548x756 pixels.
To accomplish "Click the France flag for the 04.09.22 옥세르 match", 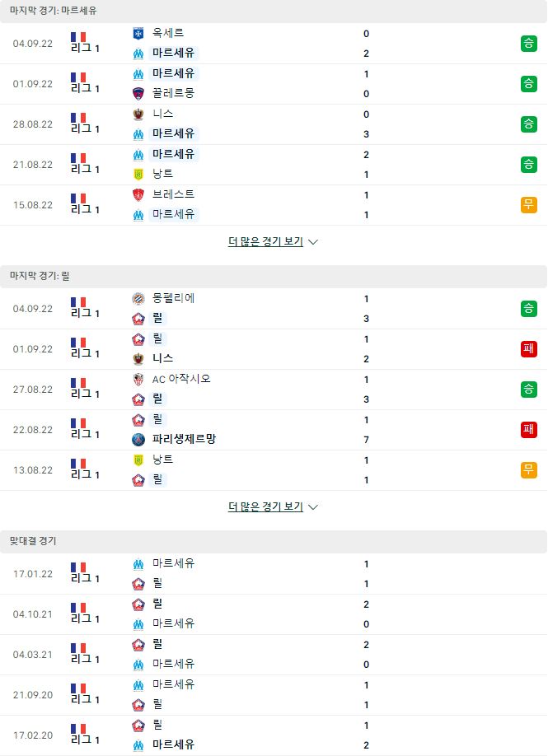I will pos(78,37).
